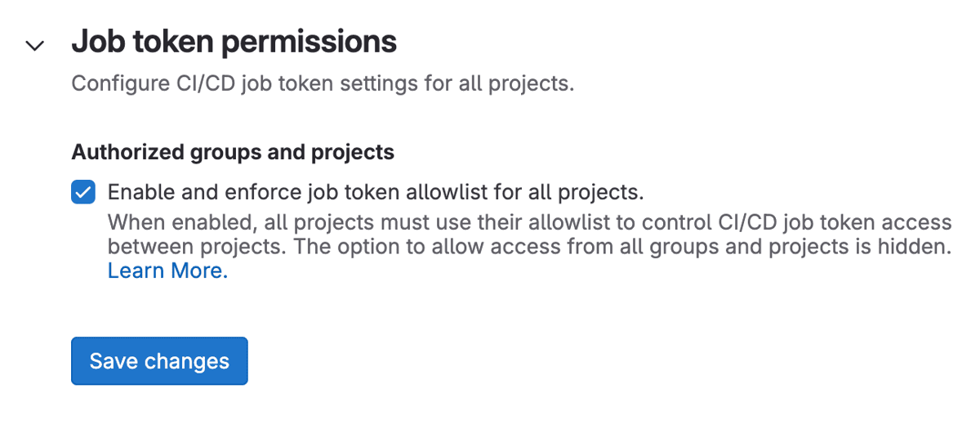Click the 'When enabled, all projects' help text

point(245,222)
